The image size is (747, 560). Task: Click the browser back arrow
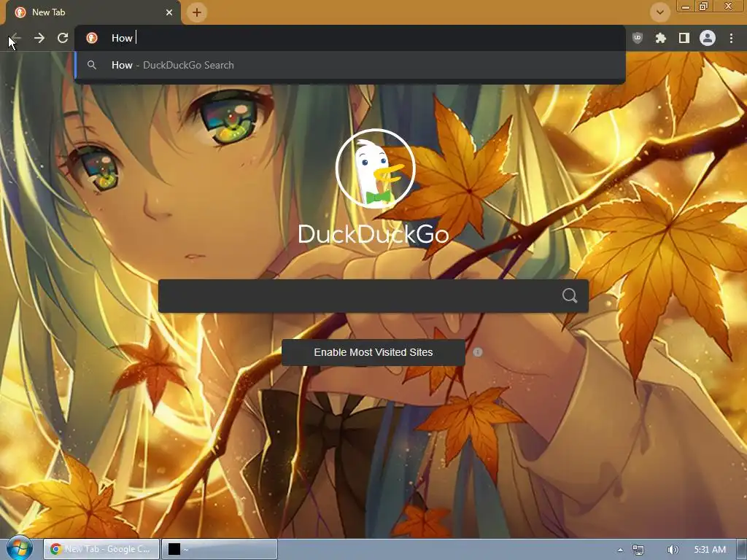tap(15, 38)
